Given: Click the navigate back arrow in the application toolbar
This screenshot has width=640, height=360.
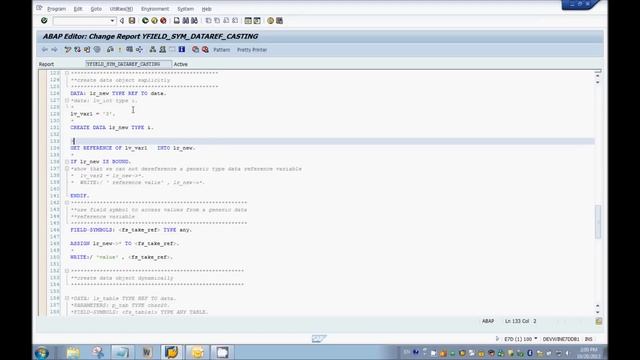Looking at the screenshot, I should 45,49.
